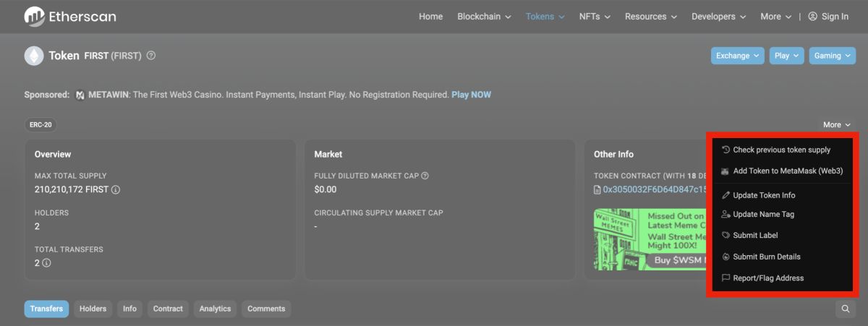Click the Etherscan logo
The height and width of the screenshot is (326, 868).
69,16
